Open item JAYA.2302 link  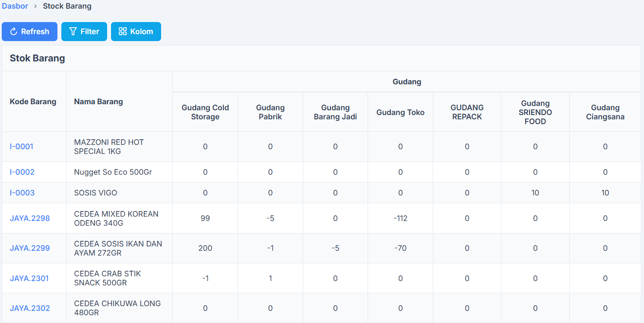(x=30, y=308)
